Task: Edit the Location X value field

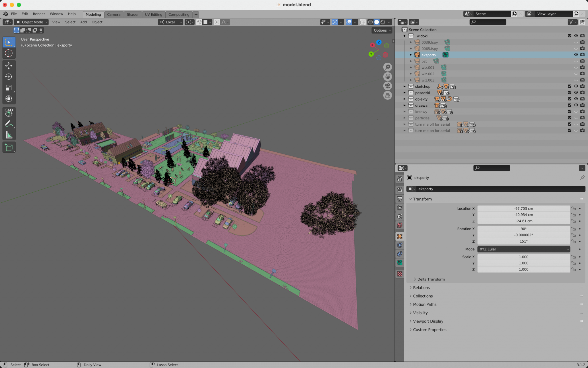Action: tap(523, 208)
